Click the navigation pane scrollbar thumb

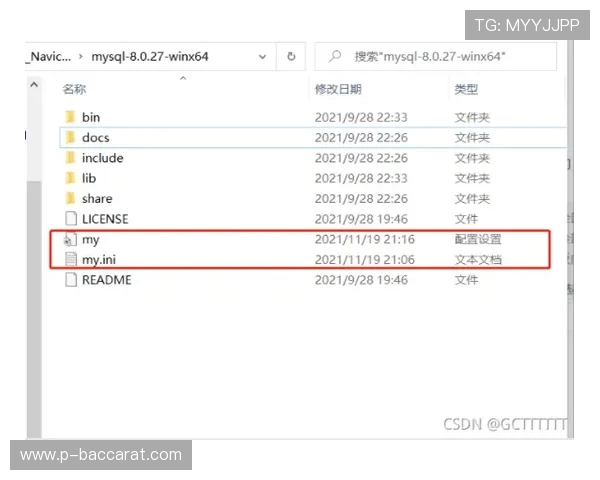coord(34,310)
